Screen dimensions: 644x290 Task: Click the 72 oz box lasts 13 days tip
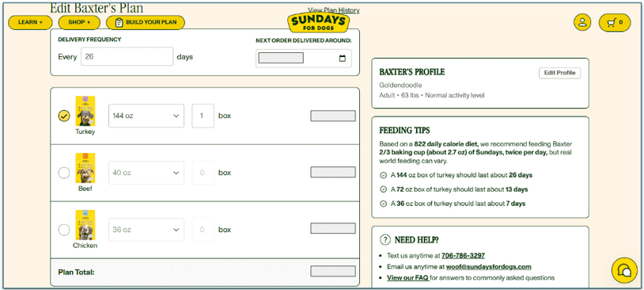tap(459, 189)
